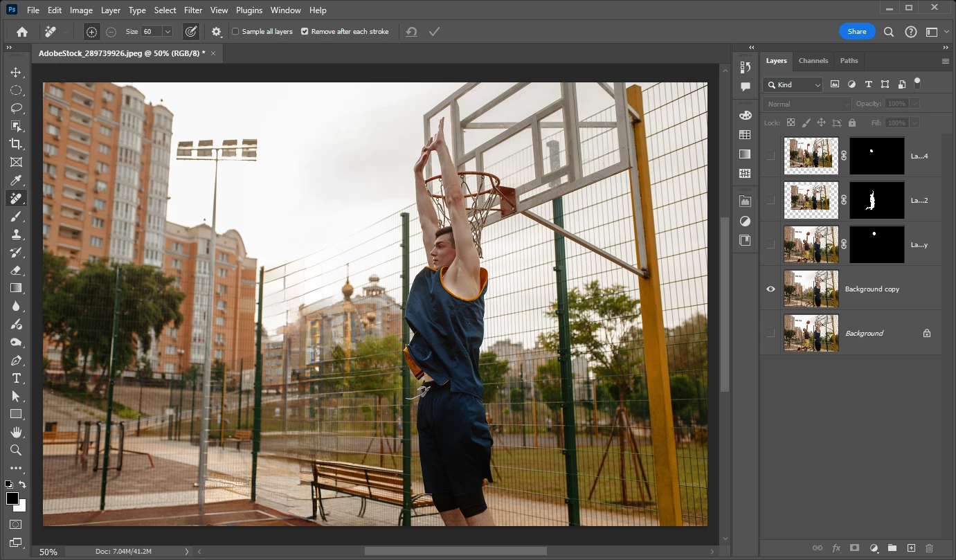
Task: Open the Fill dropdown arrow
Action: (915, 123)
